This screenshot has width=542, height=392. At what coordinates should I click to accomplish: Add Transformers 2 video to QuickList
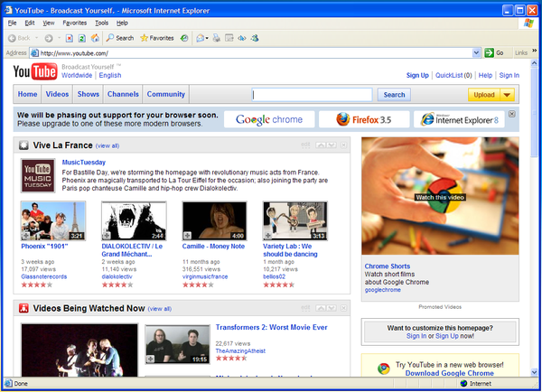(150, 359)
